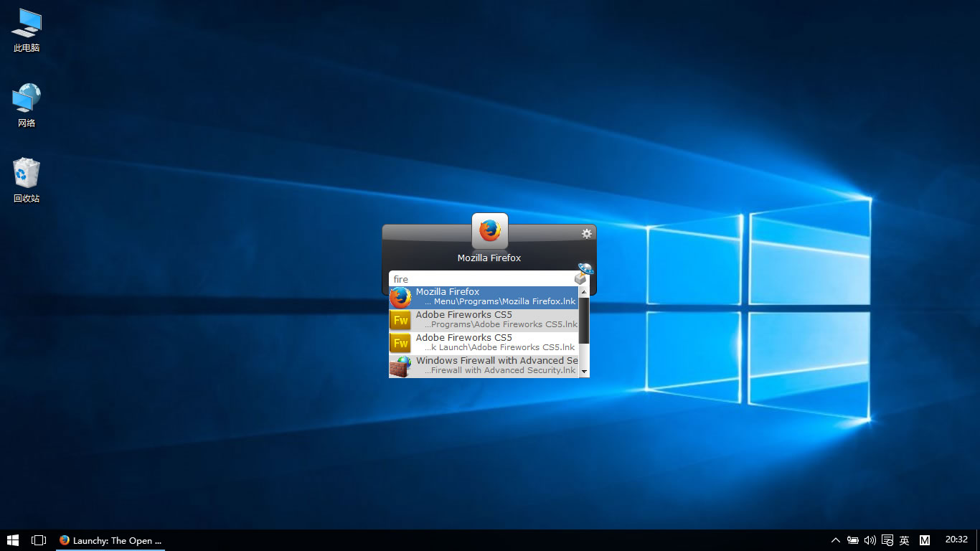Viewport: 980px width, 551px height.
Task: Click the Fw icon of Quick Launch entry
Action: pos(400,343)
